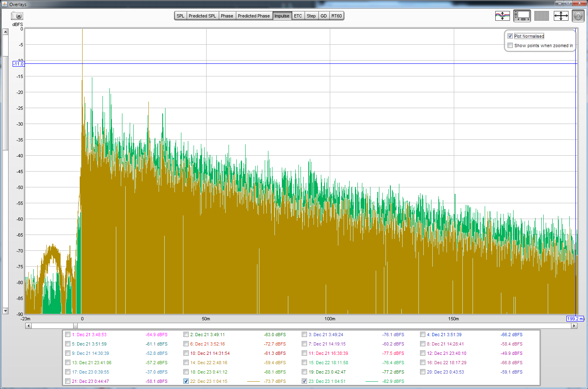Image resolution: width=588 pixels, height=389 pixels.
Task: Enable trace 20: Dec 23 0:43:53
Action: point(422,372)
